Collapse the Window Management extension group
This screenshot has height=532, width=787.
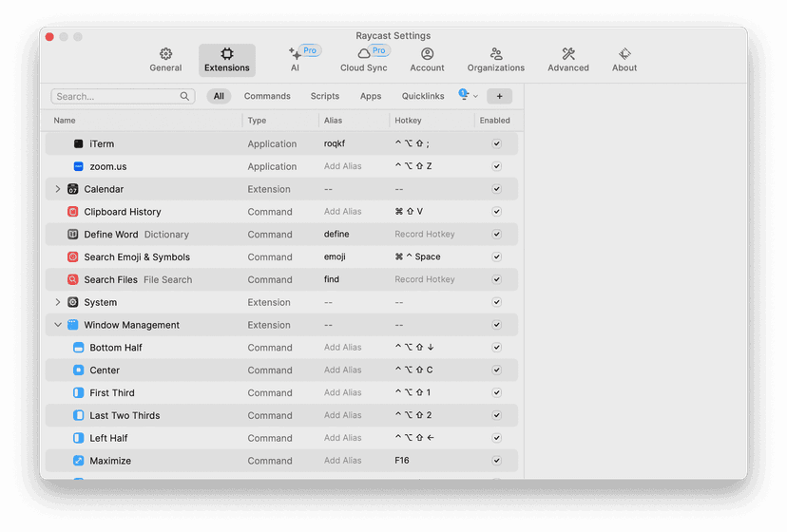click(x=58, y=325)
